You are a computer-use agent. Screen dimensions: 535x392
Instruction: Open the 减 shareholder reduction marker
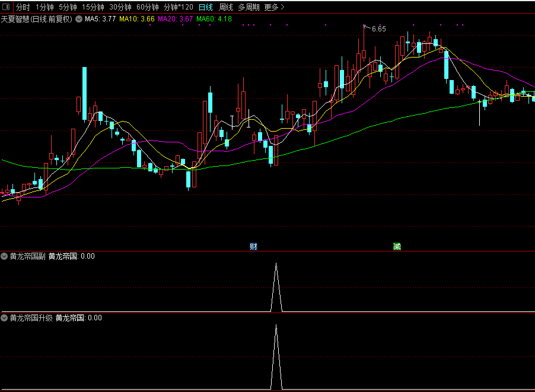point(397,246)
